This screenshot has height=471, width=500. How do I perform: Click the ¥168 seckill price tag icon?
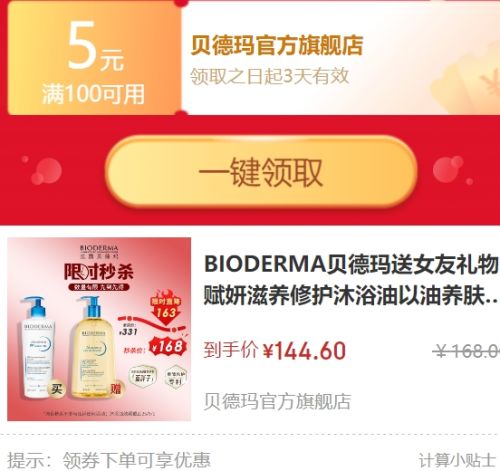[168, 347]
